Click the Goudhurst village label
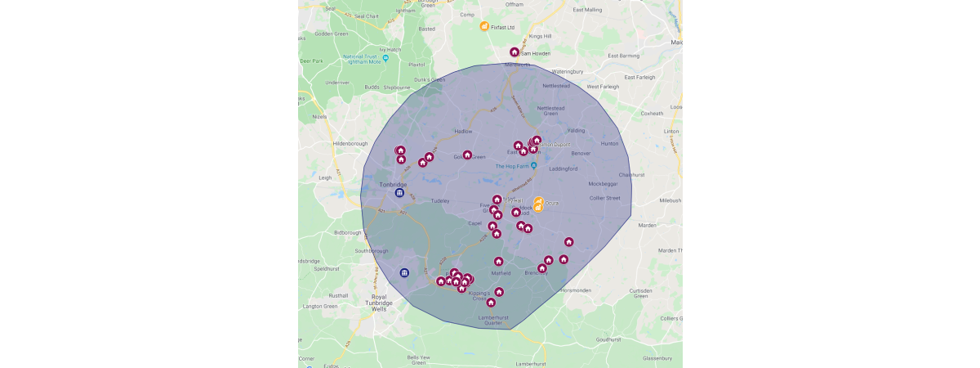The width and height of the screenshot is (980, 368). 609,339
